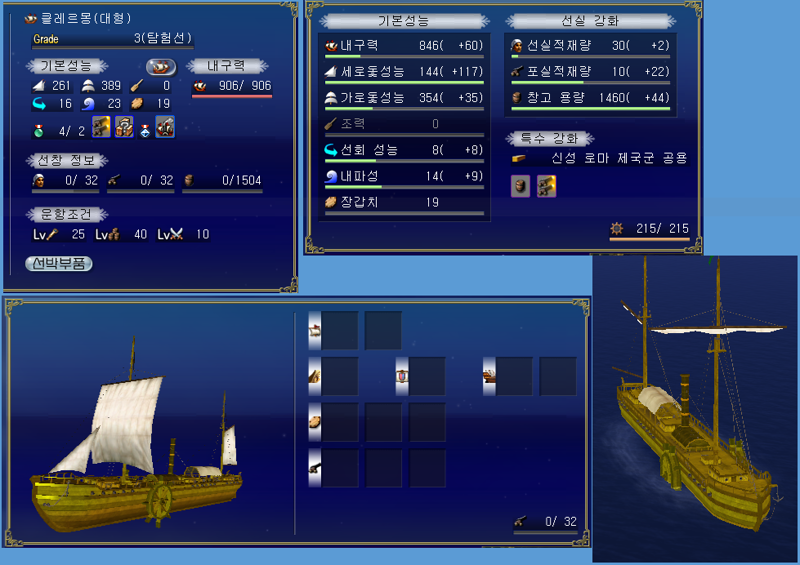800x565 pixels.
Task: Select the red sailing ship skill icon
Action: pyautogui.click(x=165, y=127)
